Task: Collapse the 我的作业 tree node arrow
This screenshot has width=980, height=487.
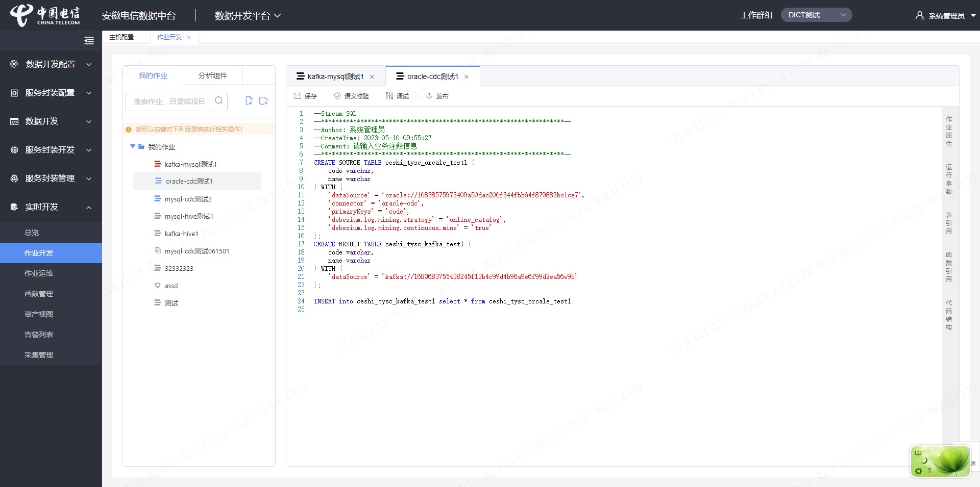Action: [x=133, y=146]
